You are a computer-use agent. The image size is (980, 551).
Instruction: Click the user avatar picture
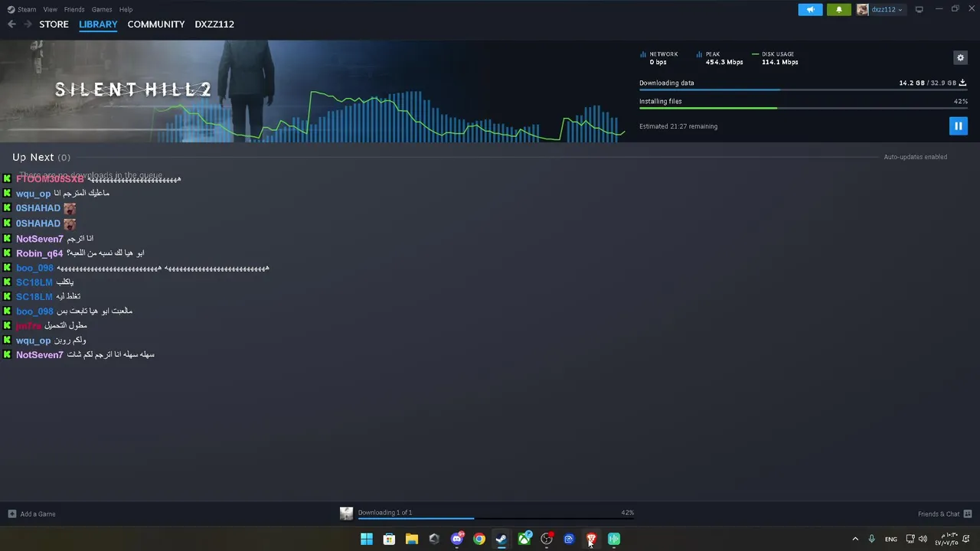point(862,9)
